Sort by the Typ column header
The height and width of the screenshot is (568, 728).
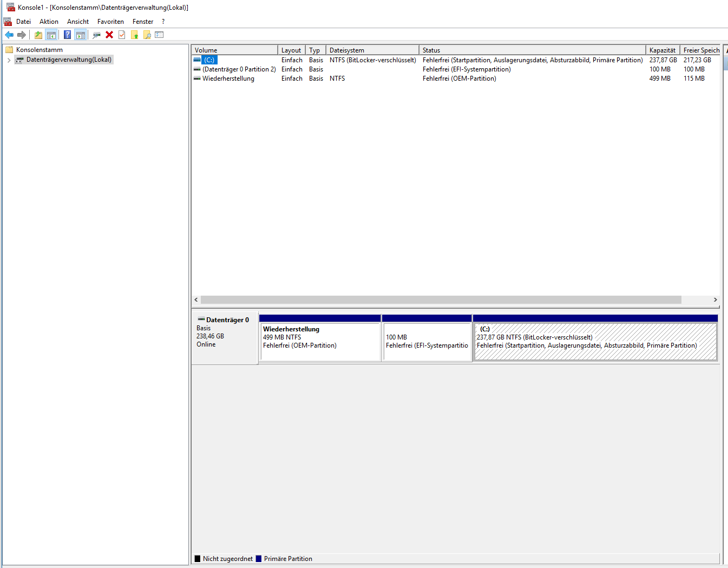point(316,50)
